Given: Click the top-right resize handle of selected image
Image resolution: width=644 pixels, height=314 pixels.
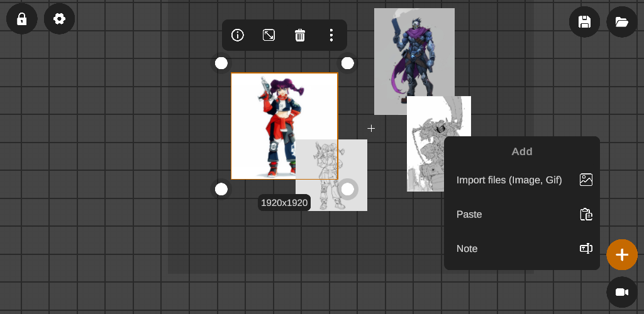Looking at the screenshot, I should point(347,63).
